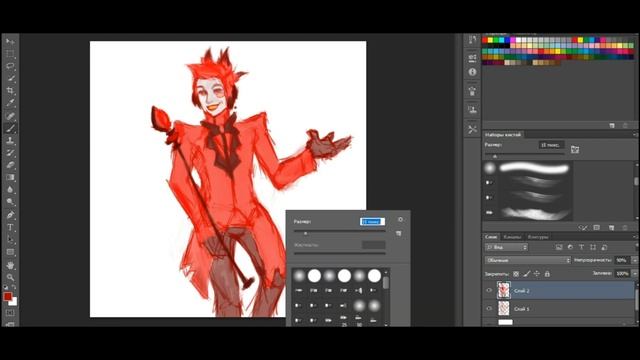Select the Gradient tool
This screenshot has width=640, height=360.
click(10, 177)
